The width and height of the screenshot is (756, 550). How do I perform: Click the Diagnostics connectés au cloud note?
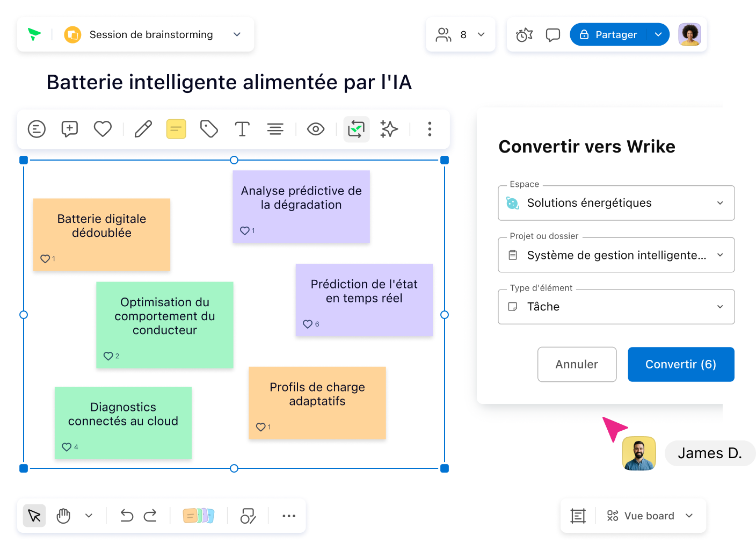(x=123, y=423)
